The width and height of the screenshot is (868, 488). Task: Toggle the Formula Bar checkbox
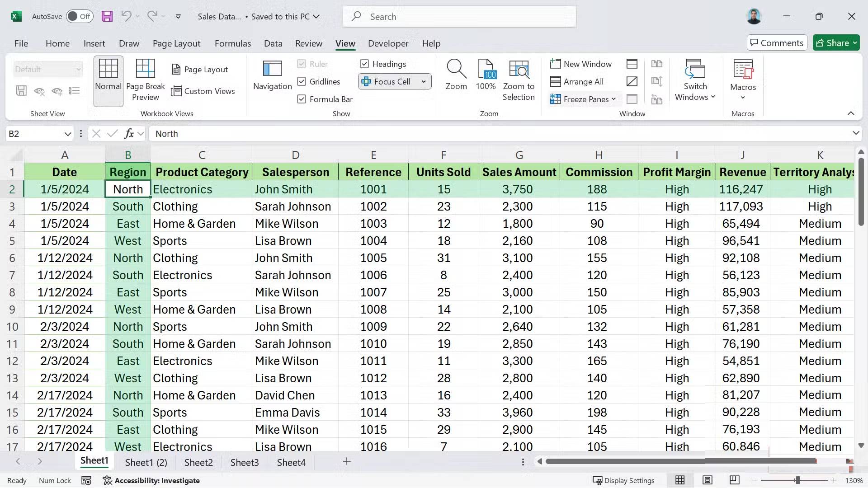[302, 99]
